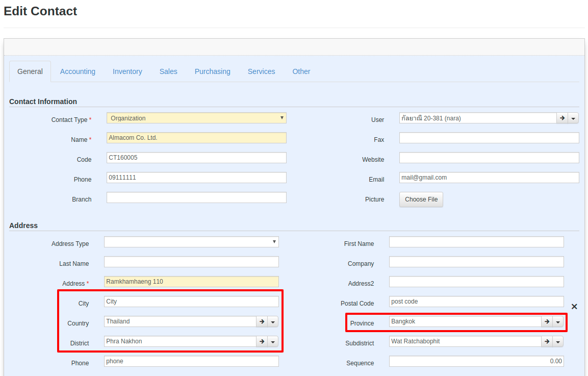588x376 pixels.
Task: Click the Sequence field 0.00
Action: point(477,361)
